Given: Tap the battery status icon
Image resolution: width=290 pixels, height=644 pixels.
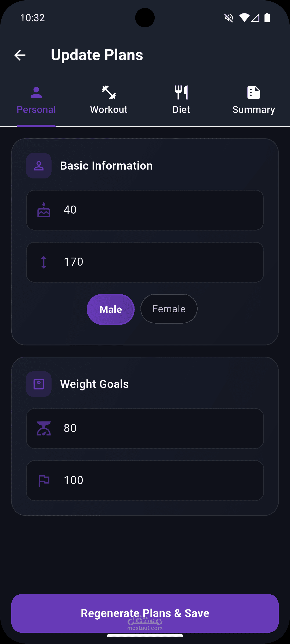Looking at the screenshot, I should pyautogui.click(x=267, y=18).
